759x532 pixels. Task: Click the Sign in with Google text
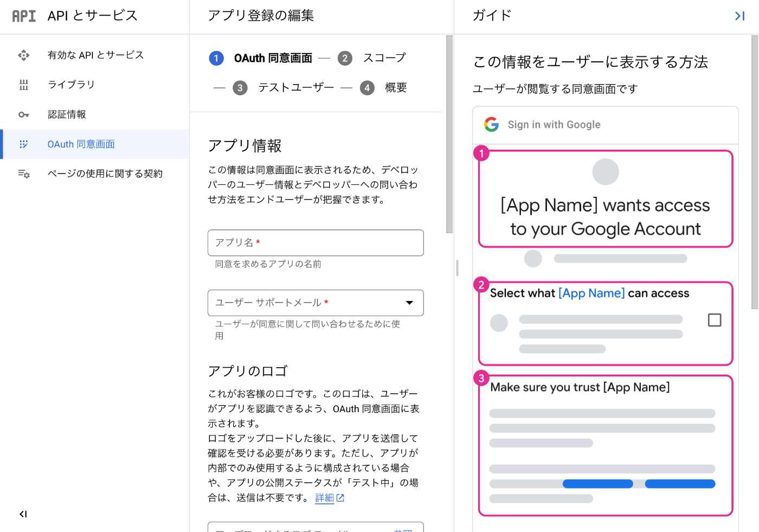[x=554, y=125]
